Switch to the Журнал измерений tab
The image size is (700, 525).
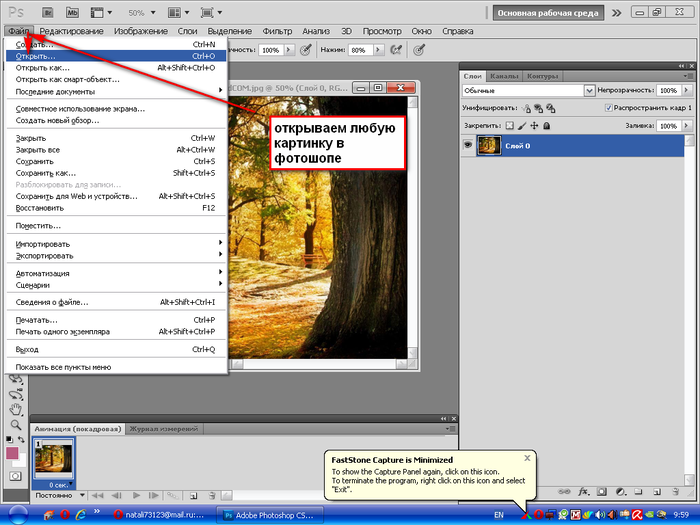click(x=163, y=429)
